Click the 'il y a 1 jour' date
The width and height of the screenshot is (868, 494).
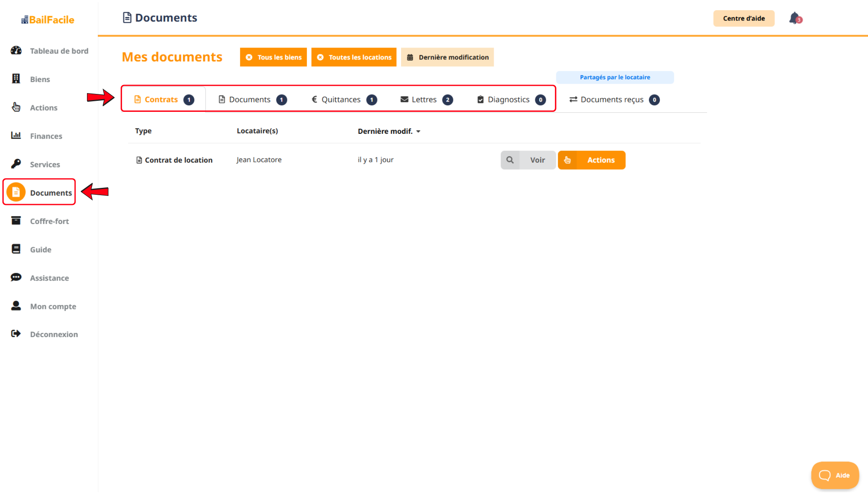tap(375, 160)
